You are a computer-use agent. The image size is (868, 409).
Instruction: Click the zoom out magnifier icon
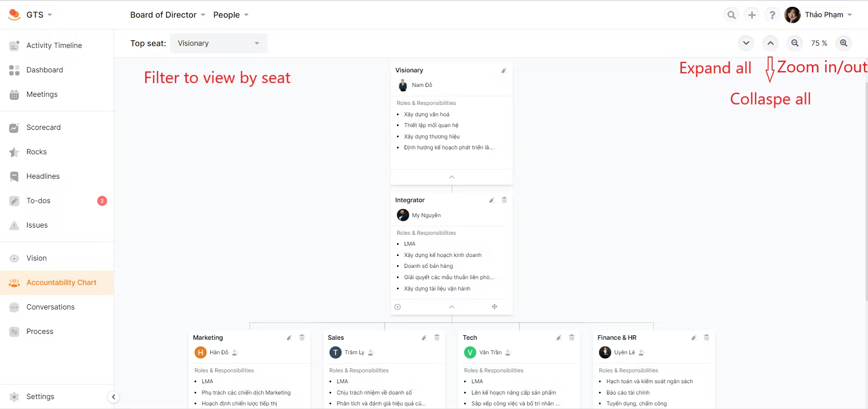point(794,43)
